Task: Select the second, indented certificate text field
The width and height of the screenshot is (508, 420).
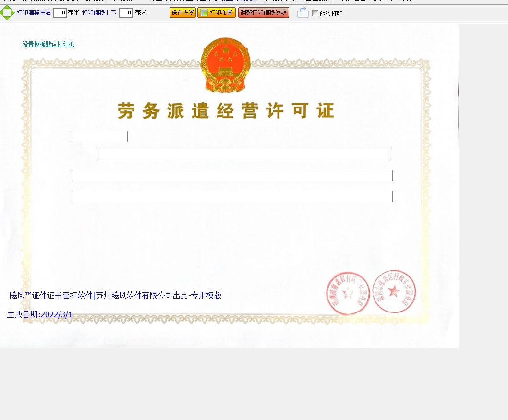Action: point(244,155)
